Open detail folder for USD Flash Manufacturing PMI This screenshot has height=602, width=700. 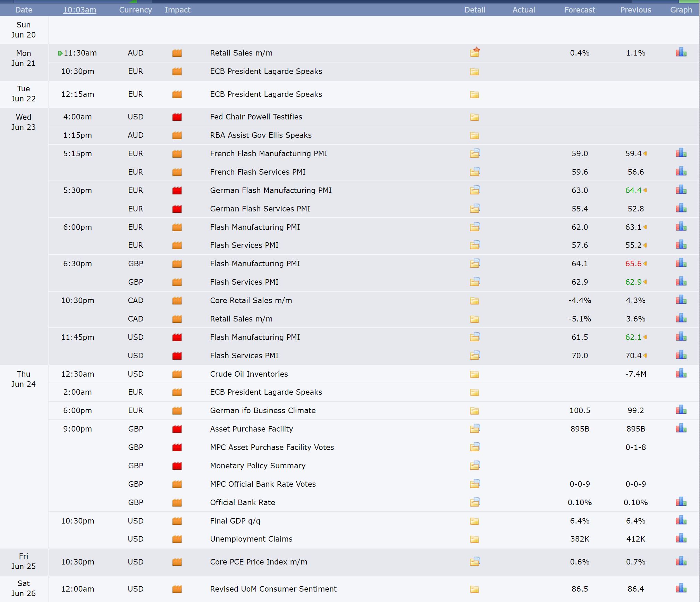pyautogui.click(x=475, y=337)
